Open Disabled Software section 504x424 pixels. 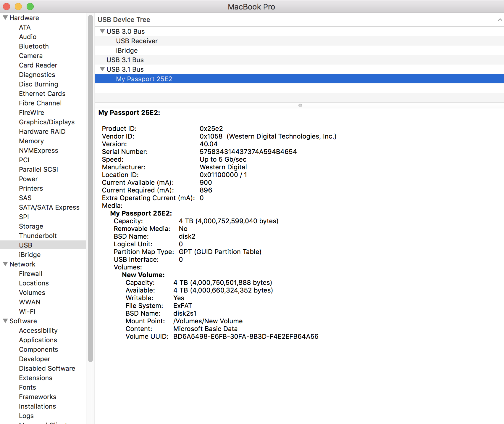tap(47, 368)
